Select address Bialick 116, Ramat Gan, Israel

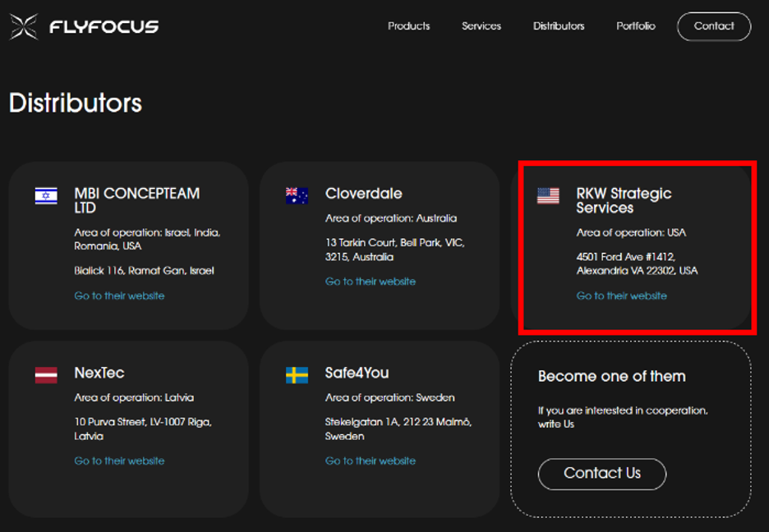(x=145, y=271)
